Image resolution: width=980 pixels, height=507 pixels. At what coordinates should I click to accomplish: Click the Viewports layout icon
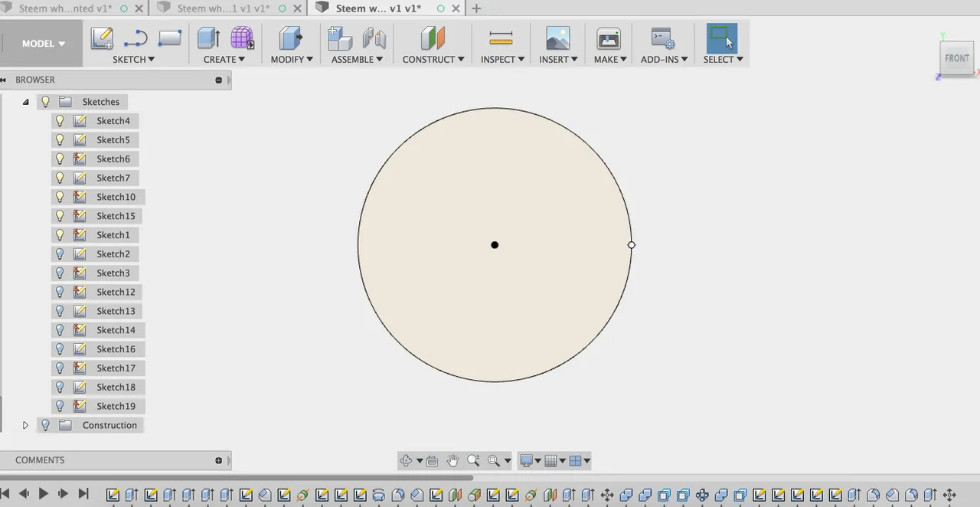coord(575,461)
